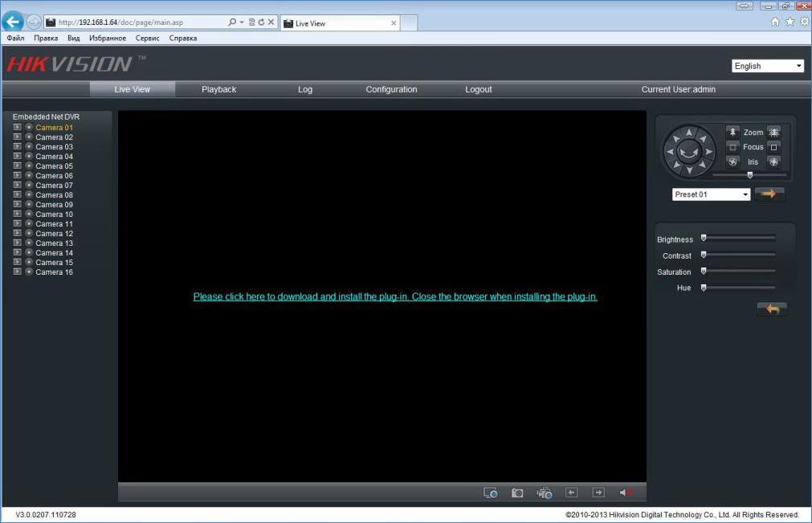The width and height of the screenshot is (812, 523).
Task: Toggle Camera 05 stream indicator
Action: point(29,166)
